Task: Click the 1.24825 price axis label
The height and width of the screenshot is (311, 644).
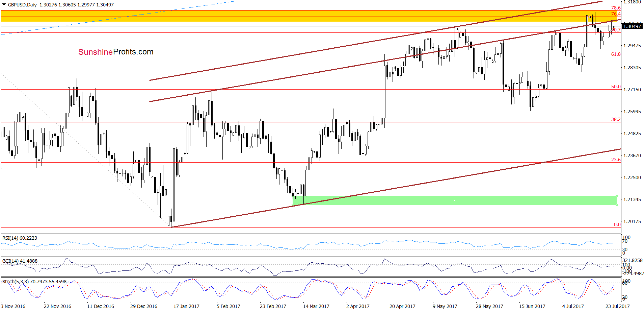Action: (632, 134)
